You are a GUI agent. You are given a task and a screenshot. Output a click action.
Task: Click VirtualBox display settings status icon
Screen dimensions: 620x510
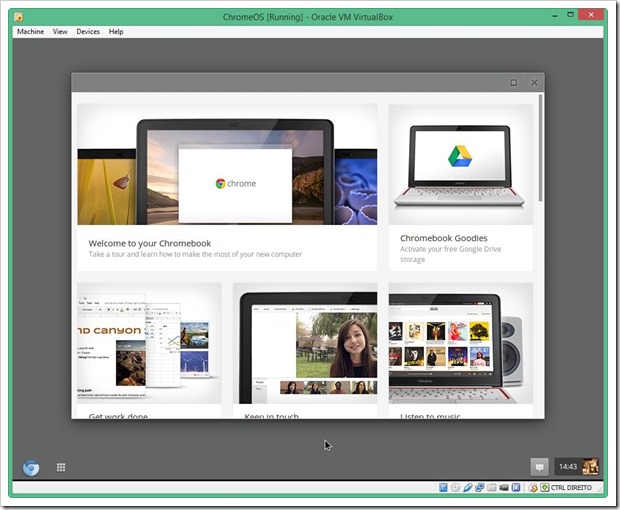pos(516,487)
